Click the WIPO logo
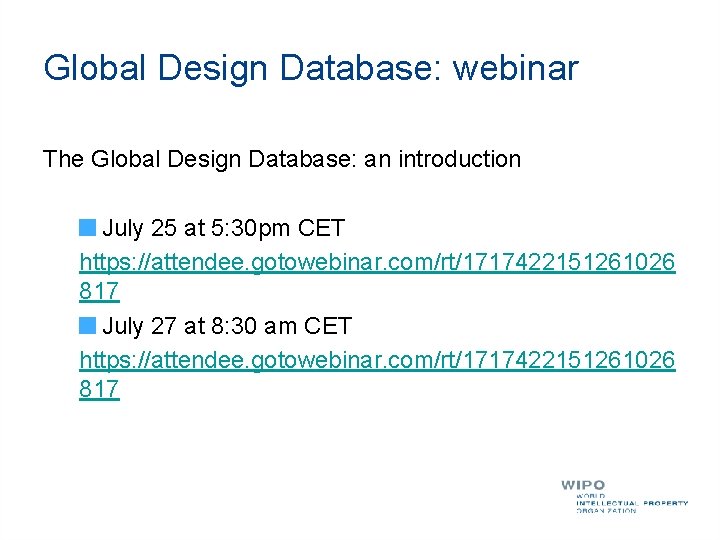Screen dimensions: 720x540 [x=624, y=497]
